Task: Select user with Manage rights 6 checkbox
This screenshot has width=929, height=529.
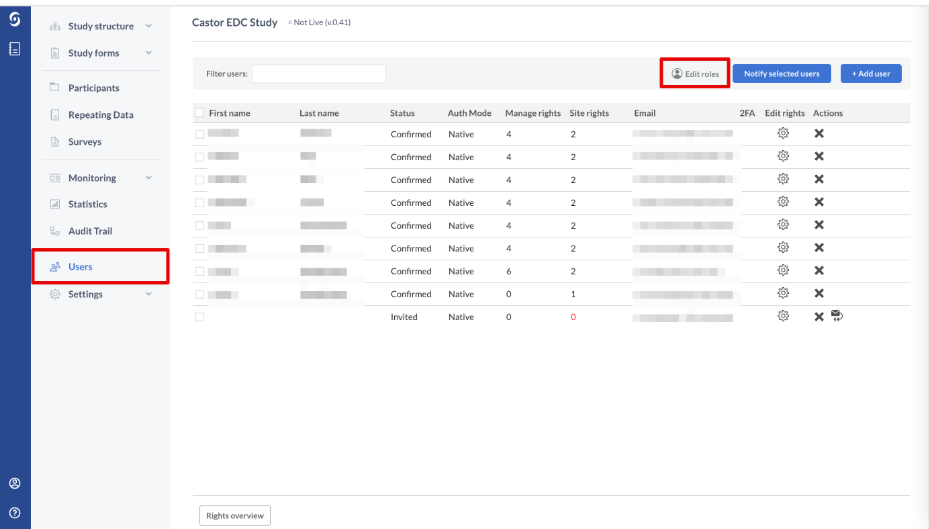Action: tap(200, 271)
